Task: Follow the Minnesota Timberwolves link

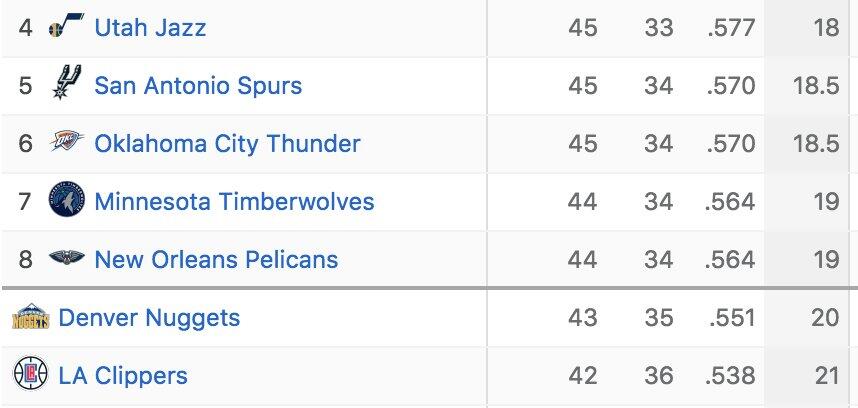Action: 234,201
